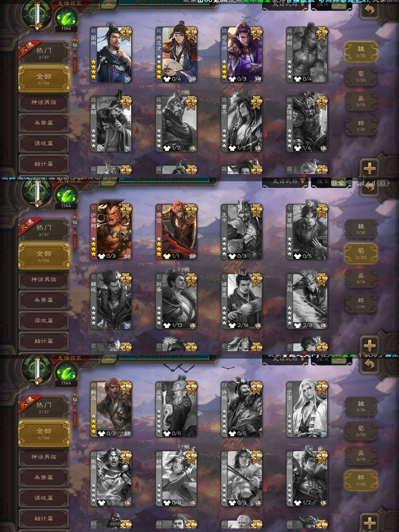Image resolution: width=399 pixels, height=532 pixels.
Task: Open the 刘备 hero card
Action: pyautogui.click(x=177, y=301)
